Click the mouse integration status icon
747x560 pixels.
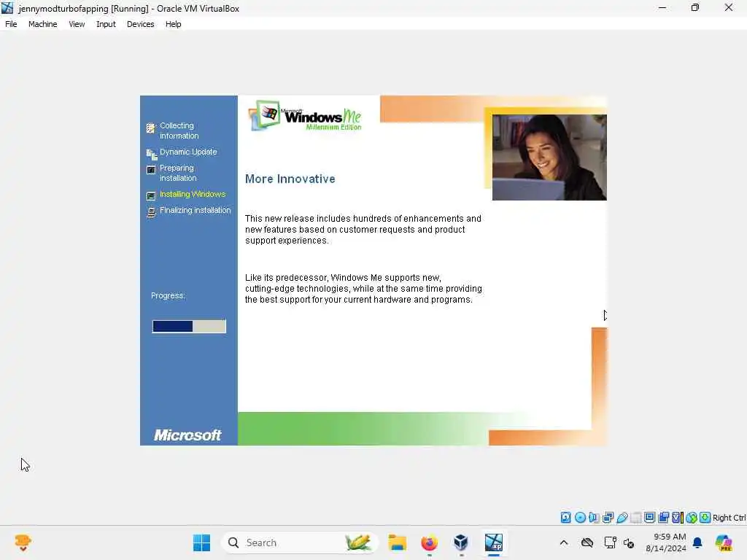[x=692, y=518]
